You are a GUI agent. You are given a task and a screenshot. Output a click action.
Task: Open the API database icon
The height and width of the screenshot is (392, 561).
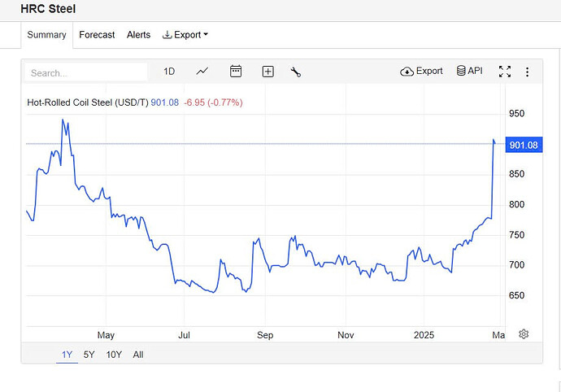coord(469,72)
